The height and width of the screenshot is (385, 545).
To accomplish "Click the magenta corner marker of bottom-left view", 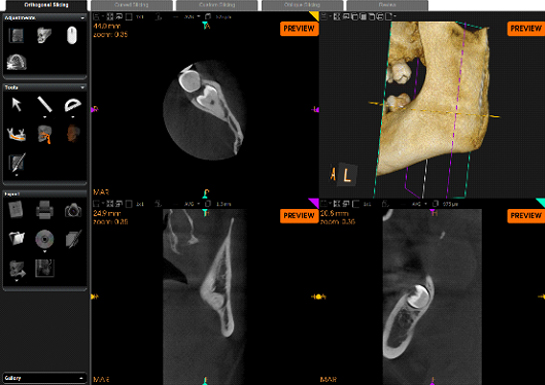I will tap(314, 203).
